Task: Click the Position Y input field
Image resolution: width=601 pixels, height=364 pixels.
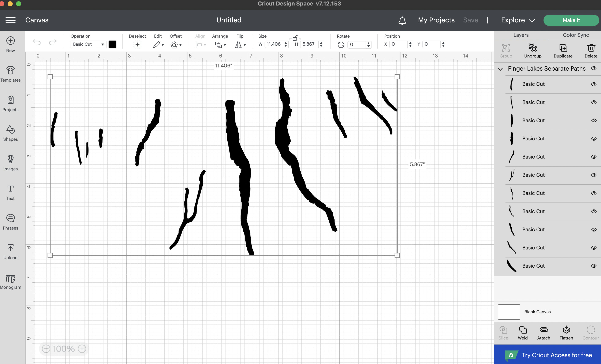Action: (432, 44)
